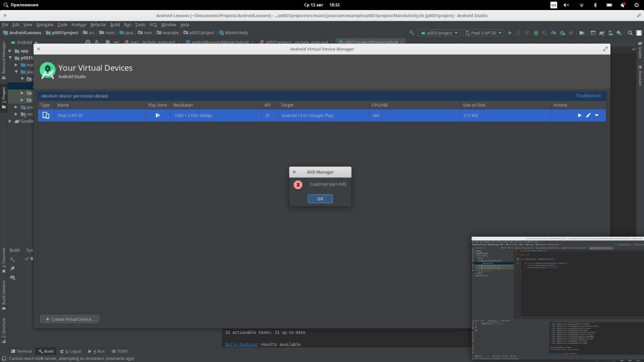Click the volume icon in the system tray
This screenshot has width=644, height=362.
[x=567, y=5]
